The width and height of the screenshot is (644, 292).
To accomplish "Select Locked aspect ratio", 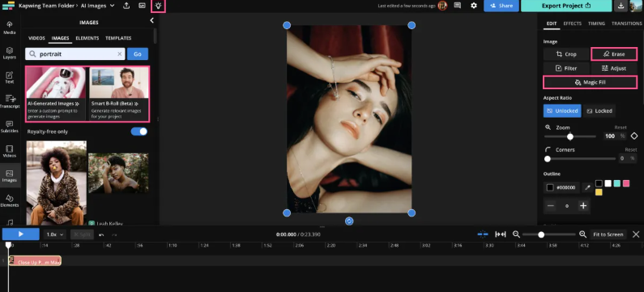I will pyautogui.click(x=599, y=110).
